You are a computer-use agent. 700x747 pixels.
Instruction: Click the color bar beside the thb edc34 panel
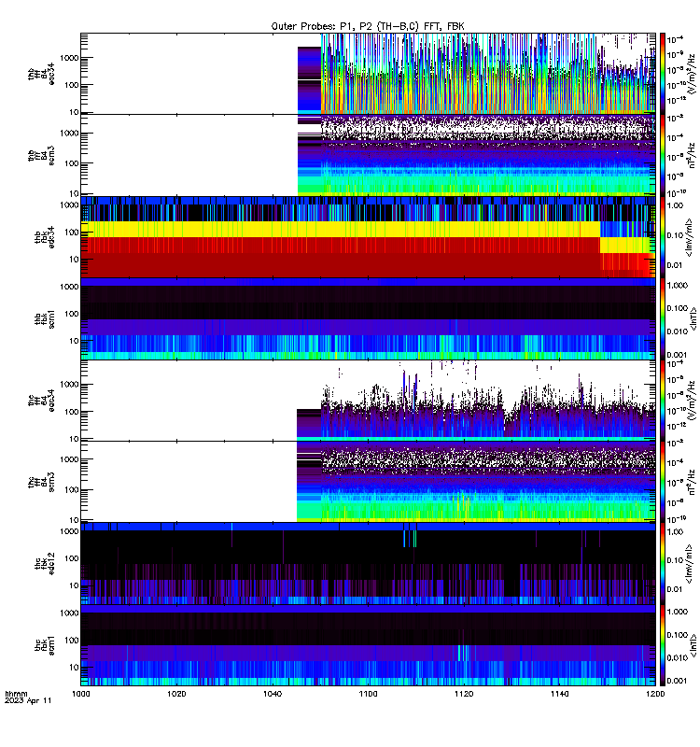tap(663, 237)
